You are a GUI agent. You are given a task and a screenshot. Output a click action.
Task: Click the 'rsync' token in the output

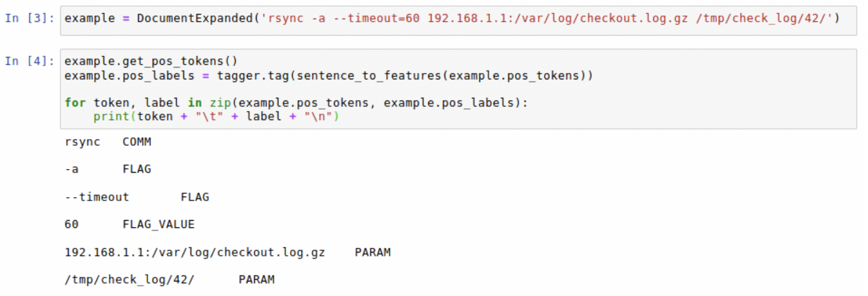[82, 142]
